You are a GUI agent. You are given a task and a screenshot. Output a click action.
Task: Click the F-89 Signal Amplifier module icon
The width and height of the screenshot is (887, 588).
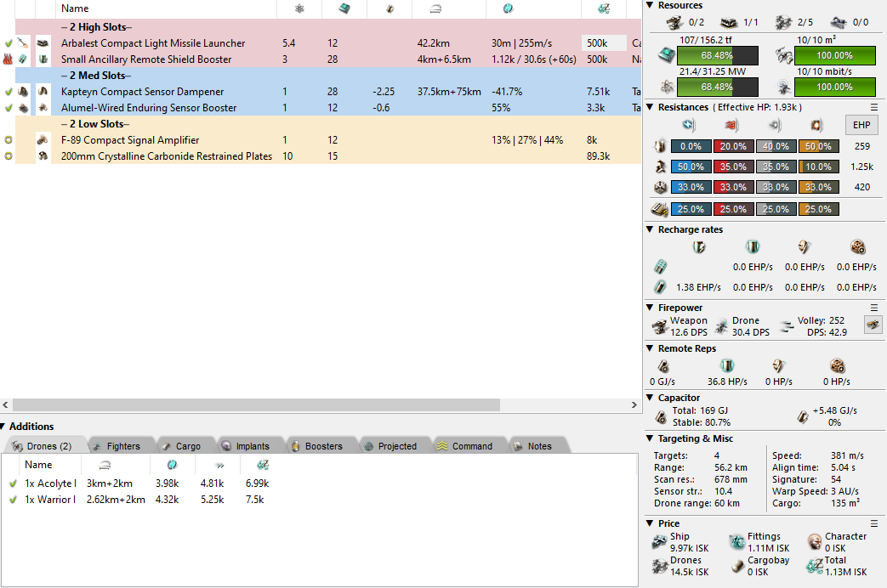point(43,140)
